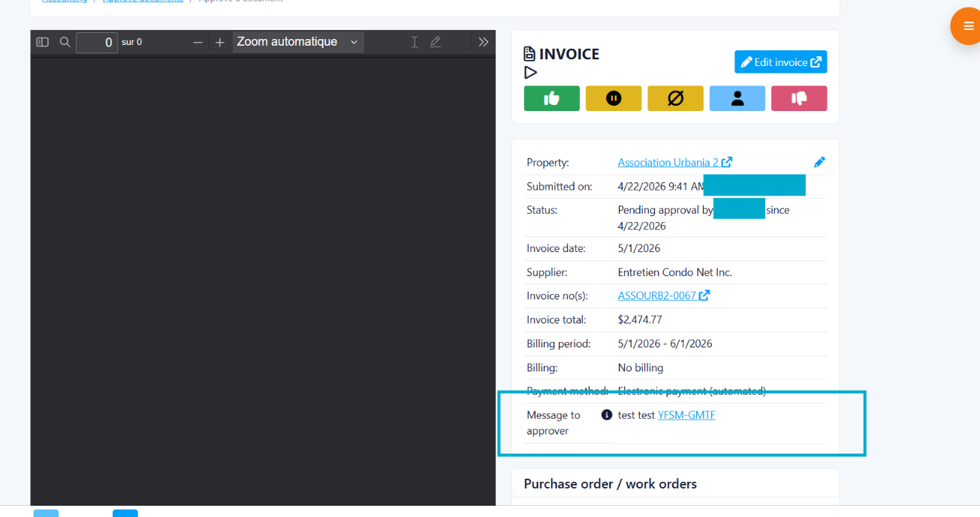Click the play triangle under INVOICE
The image size is (980, 517).
coord(531,73)
